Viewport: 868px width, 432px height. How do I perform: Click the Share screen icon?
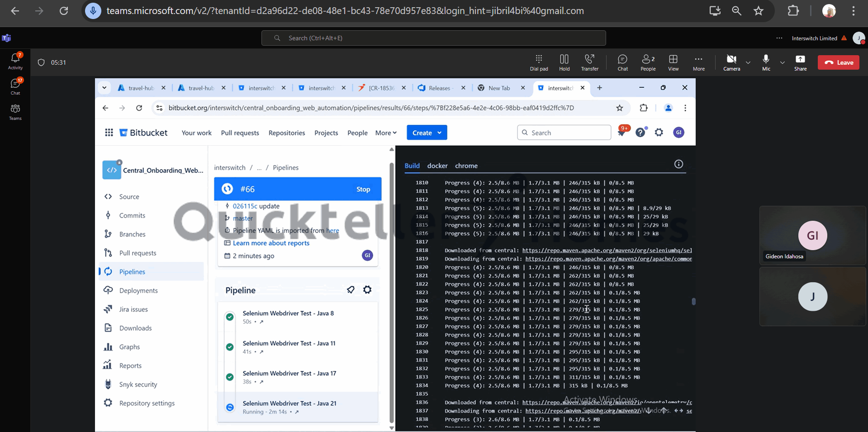pos(800,62)
